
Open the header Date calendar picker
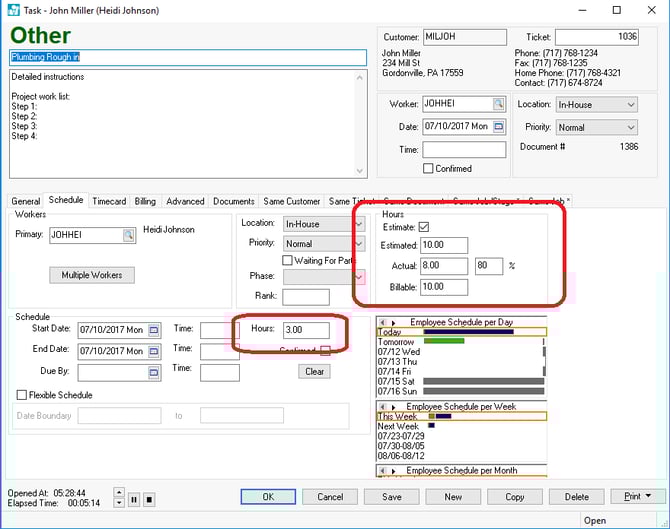pos(499,127)
